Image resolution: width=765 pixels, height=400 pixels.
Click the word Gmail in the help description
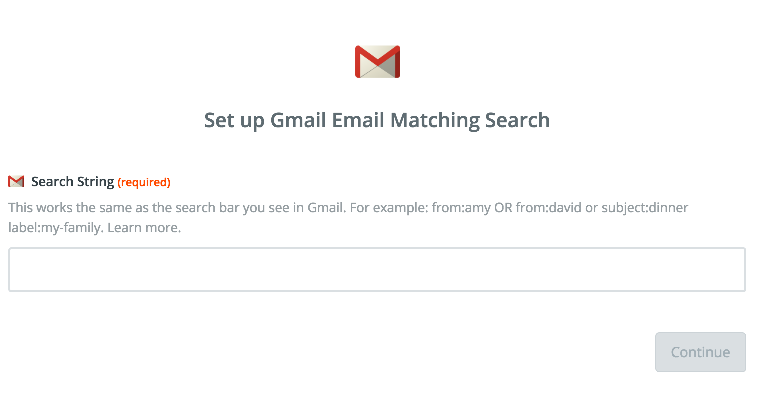tap(326, 208)
